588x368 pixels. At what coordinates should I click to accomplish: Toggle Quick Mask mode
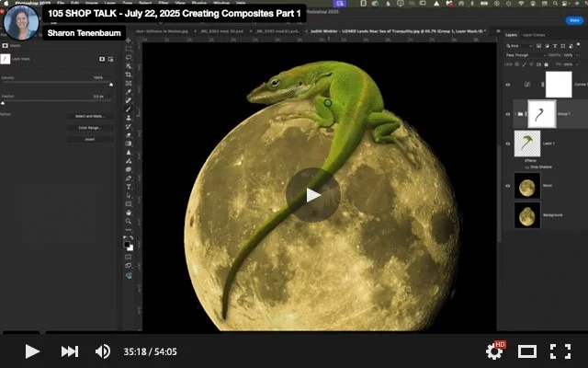point(129,258)
